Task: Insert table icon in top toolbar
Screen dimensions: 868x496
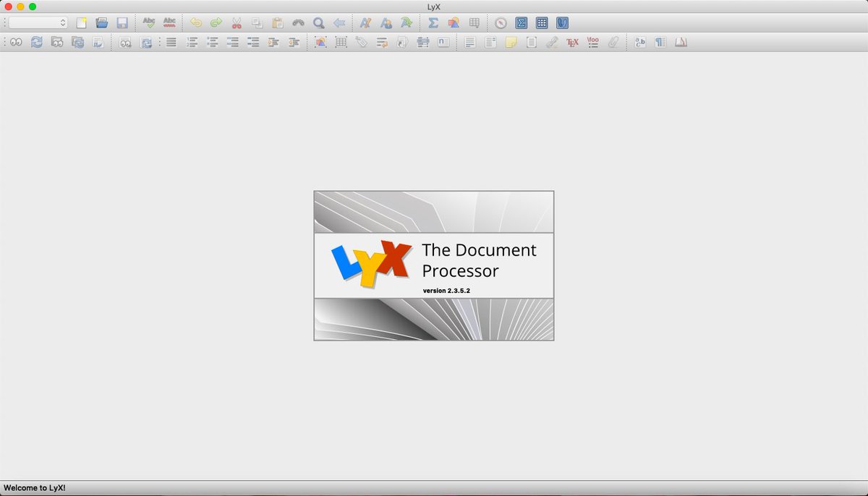Action: [x=474, y=23]
